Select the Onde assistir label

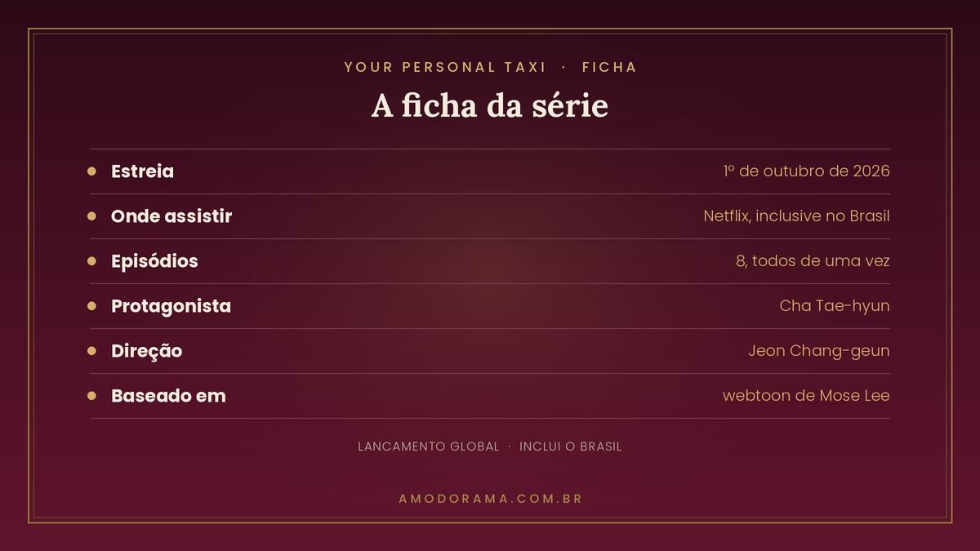click(171, 216)
